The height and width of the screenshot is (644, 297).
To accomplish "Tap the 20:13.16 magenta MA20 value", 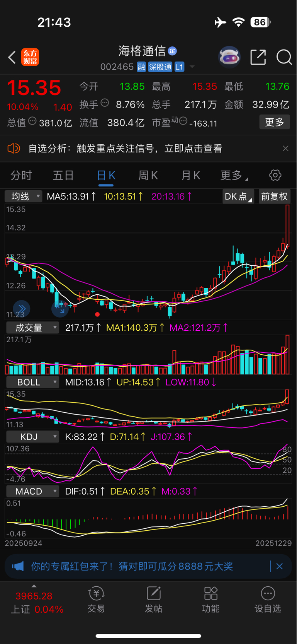I will click(x=172, y=196).
